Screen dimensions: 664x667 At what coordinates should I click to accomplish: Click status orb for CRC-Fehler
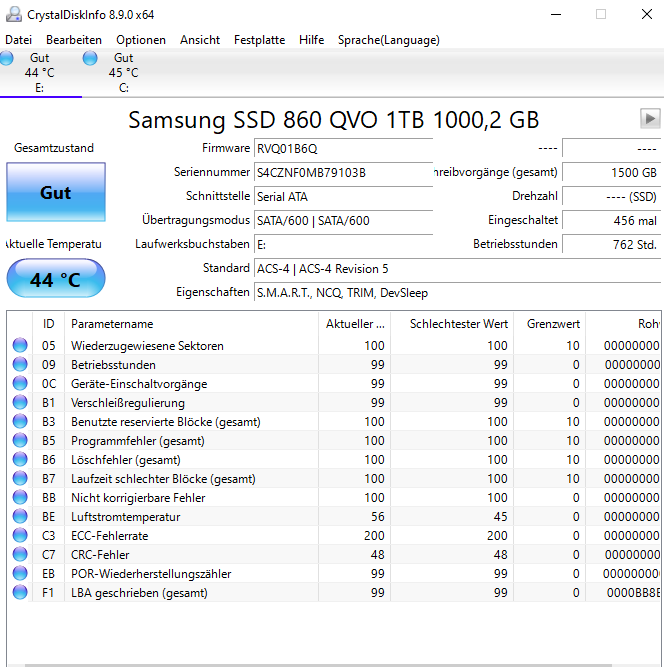(x=20, y=554)
